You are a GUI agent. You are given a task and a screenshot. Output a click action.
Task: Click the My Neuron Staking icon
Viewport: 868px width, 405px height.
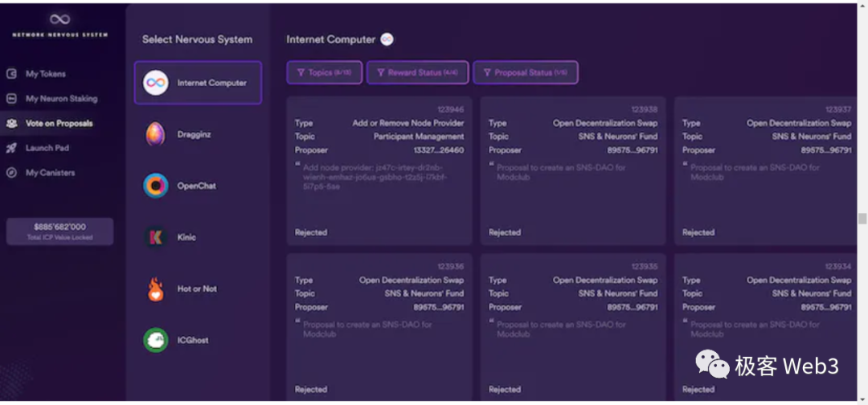tap(11, 99)
